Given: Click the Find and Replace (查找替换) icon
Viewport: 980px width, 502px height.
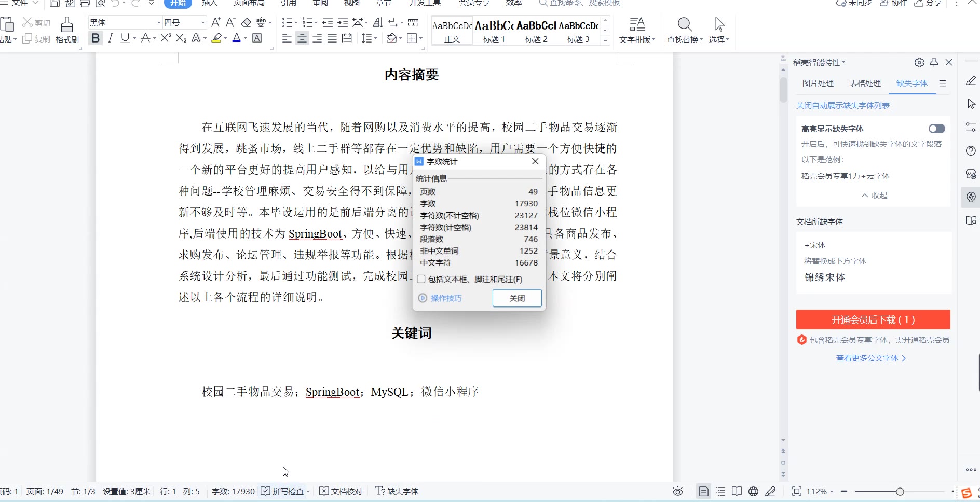Looking at the screenshot, I should (685, 30).
